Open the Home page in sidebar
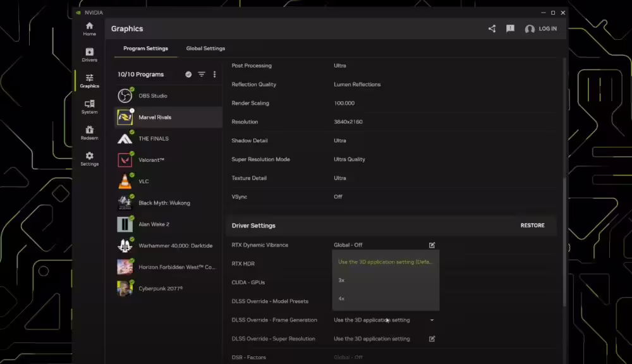Image resolution: width=632 pixels, height=364 pixels. [90, 29]
